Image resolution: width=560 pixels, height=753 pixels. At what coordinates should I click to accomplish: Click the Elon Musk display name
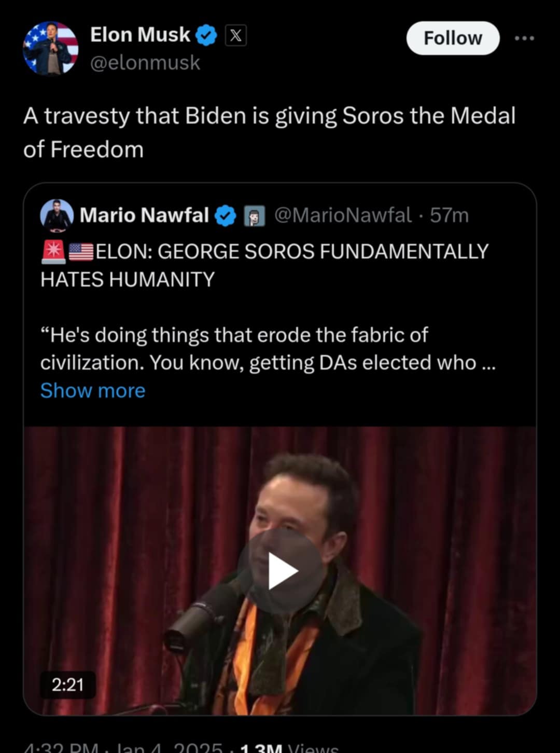pyautogui.click(x=140, y=35)
